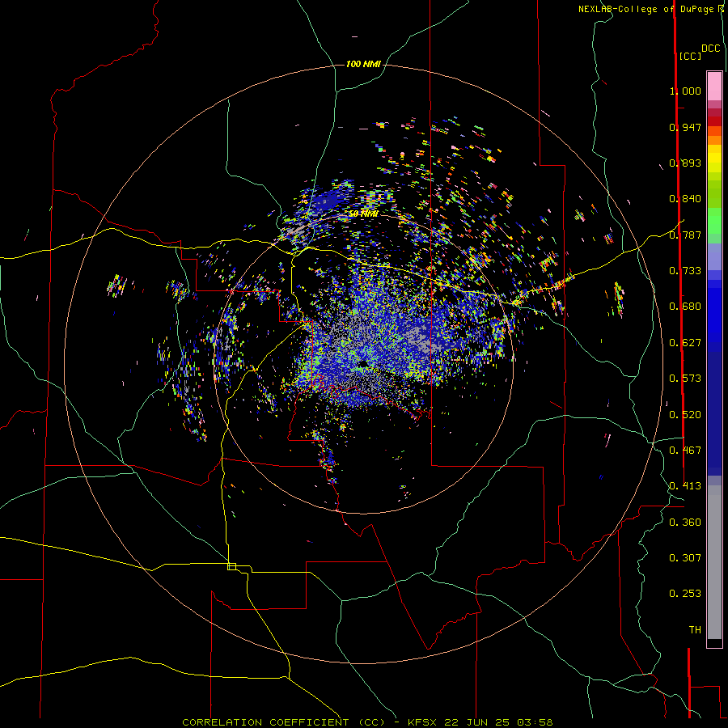Click the 0.360 legend value

(685, 523)
